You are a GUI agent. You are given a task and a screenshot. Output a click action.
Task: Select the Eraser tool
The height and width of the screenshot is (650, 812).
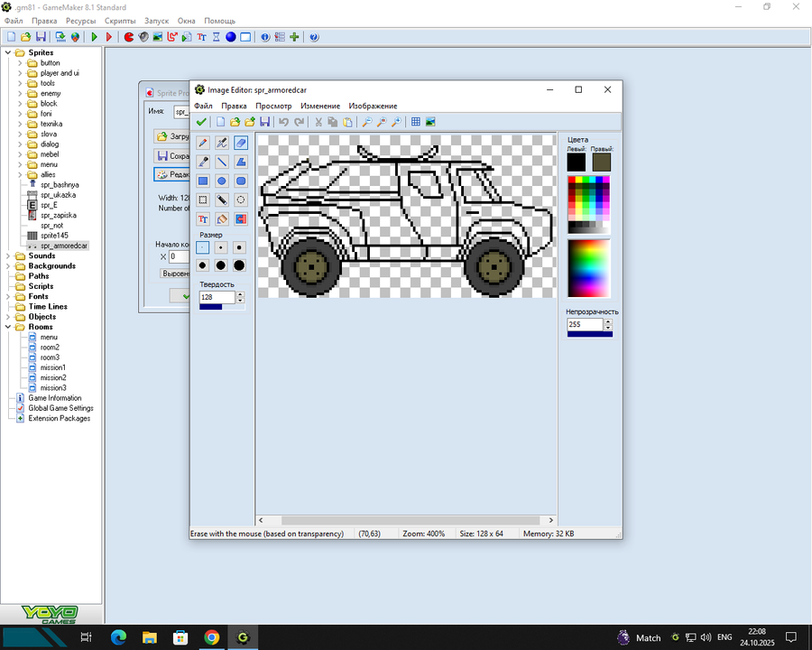241,143
